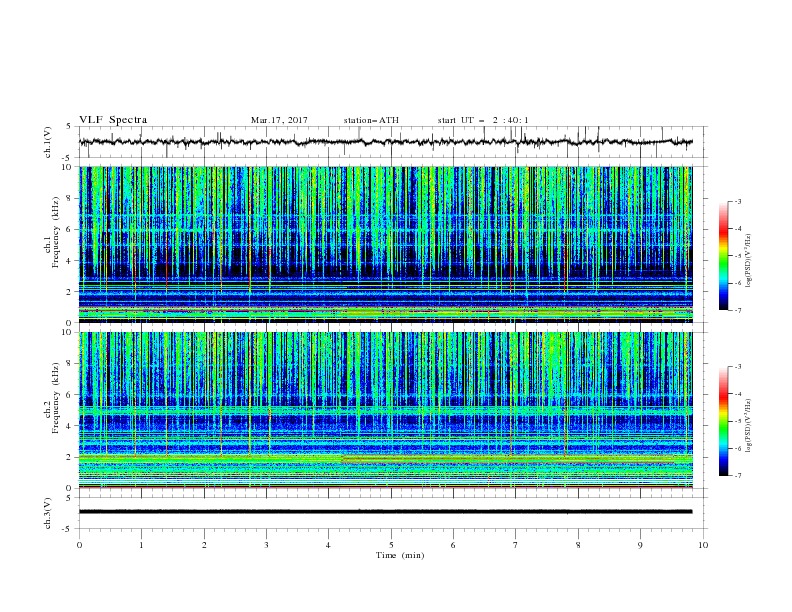Click the time axis tick label "1"
The image size is (792, 612).
(142, 545)
